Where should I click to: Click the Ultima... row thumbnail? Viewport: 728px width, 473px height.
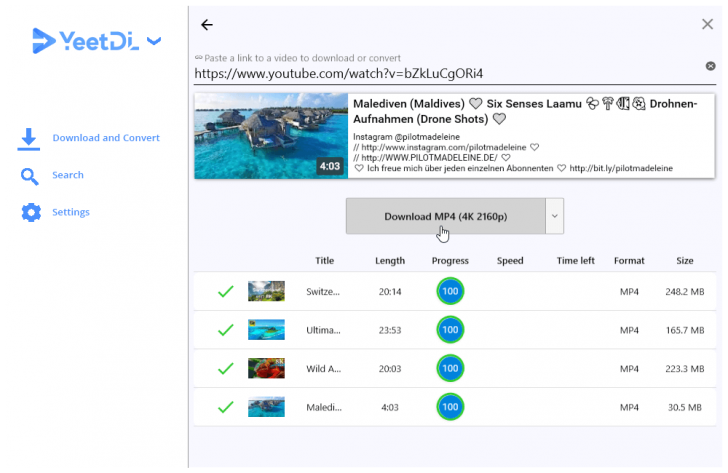point(266,330)
